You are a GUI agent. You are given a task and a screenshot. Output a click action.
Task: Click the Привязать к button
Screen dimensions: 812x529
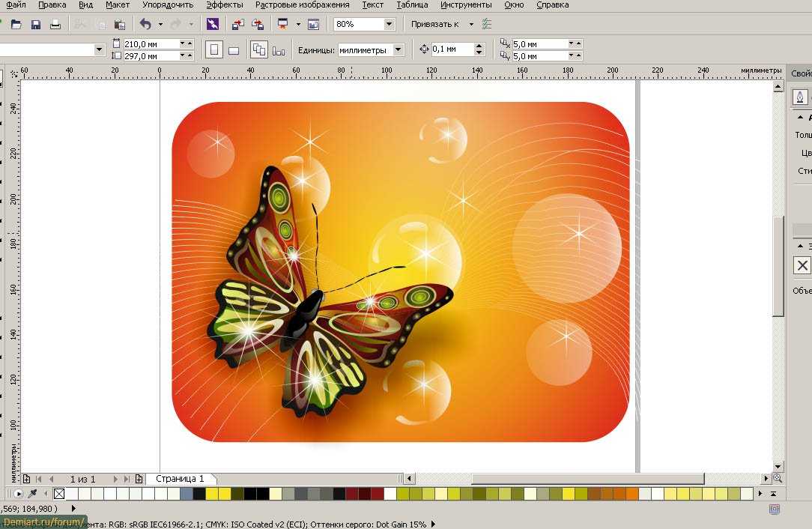[435, 24]
